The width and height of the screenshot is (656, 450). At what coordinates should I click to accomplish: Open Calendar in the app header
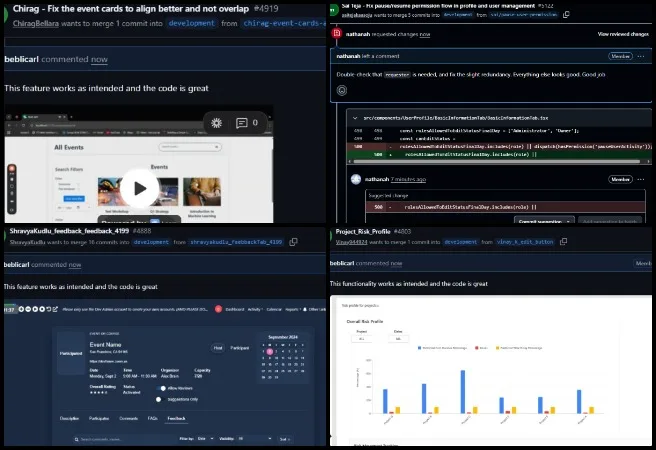[274, 309]
